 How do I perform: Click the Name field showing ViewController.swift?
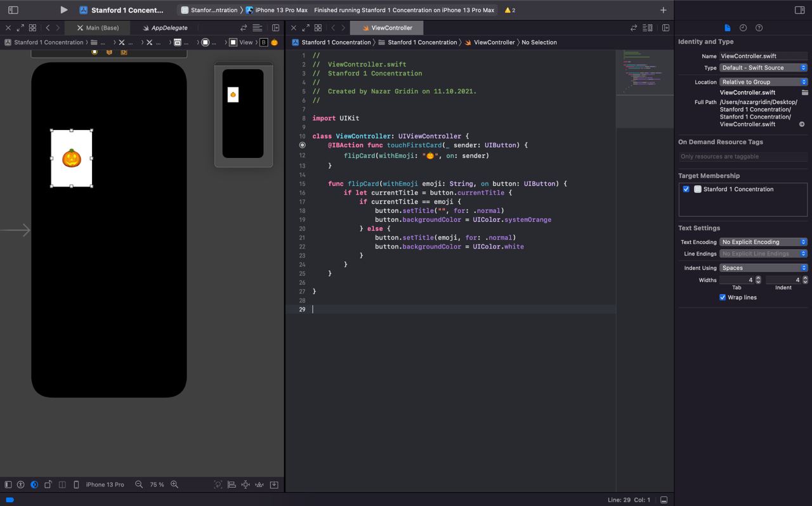tap(763, 56)
